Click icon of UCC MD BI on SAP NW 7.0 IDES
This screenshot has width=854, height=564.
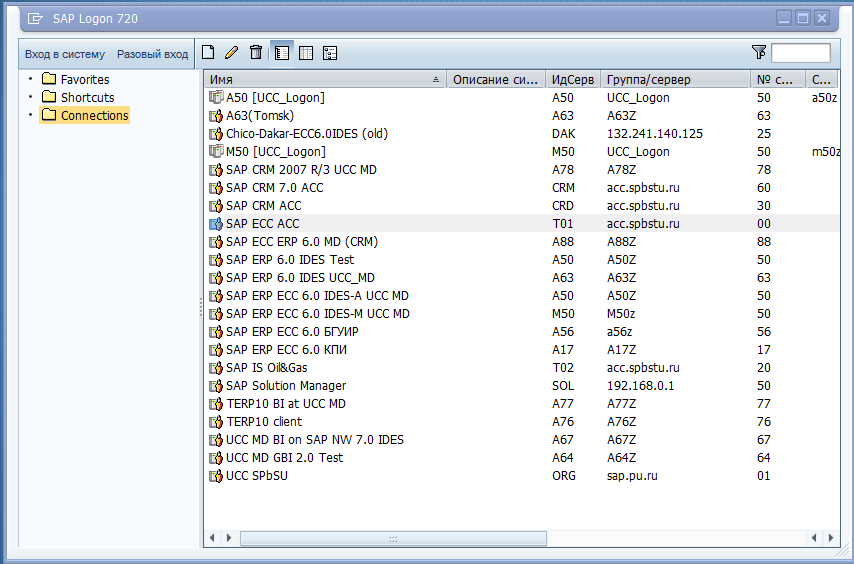(x=216, y=439)
